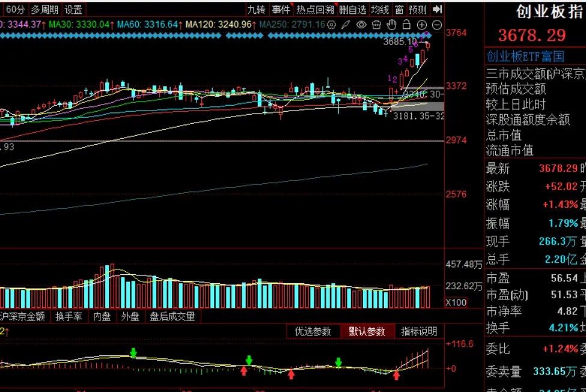Screen dimensions: 586x392
Task: Open 热点回溯 hot-spot review
Action: (x=315, y=10)
